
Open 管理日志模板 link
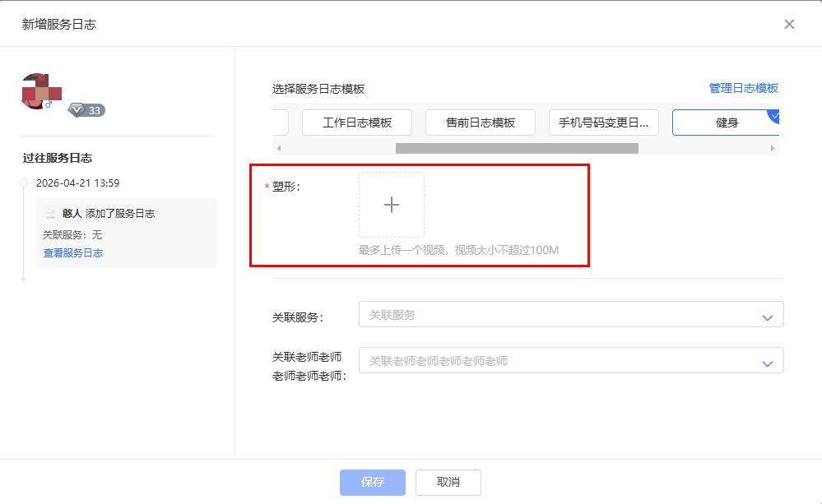click(x=743, y=88)
